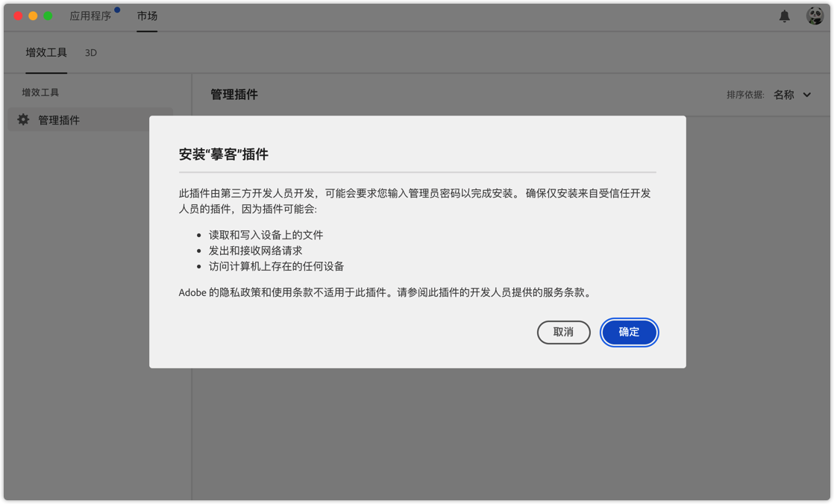Click the gear icon beside 管理插件
Image resolution: width=834 pixels, height=504 pixels.
point(23,119)
